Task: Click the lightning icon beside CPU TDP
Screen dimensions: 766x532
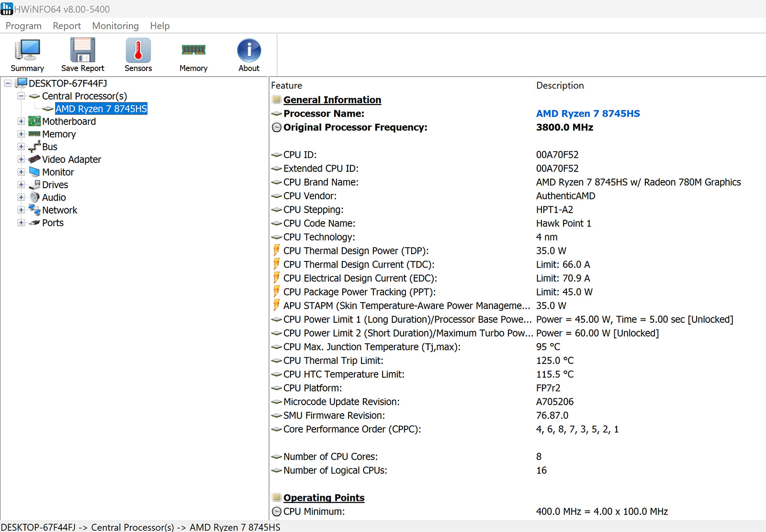Action: point(276,250)
